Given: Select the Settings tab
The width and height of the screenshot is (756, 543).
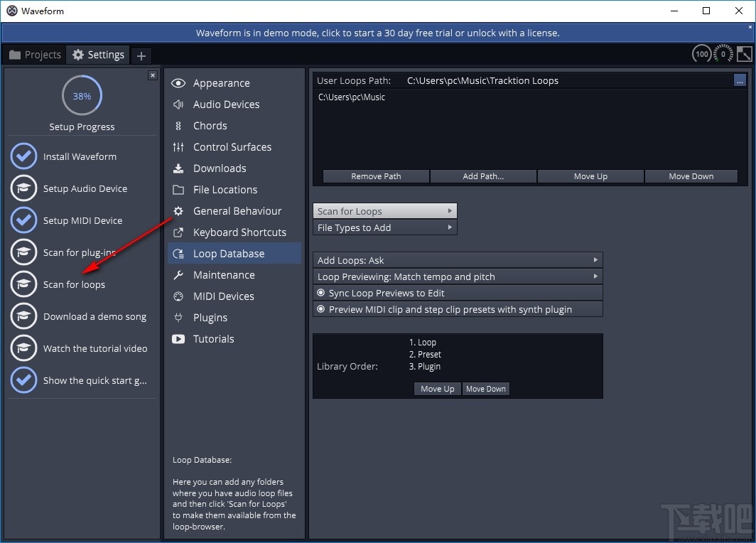Looking at the screenshot, I should [98, 55].
